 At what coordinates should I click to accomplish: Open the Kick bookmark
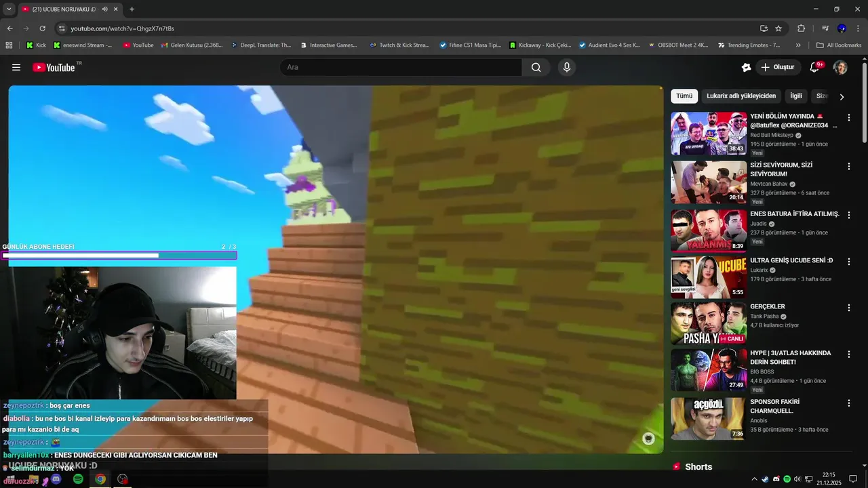37,45
